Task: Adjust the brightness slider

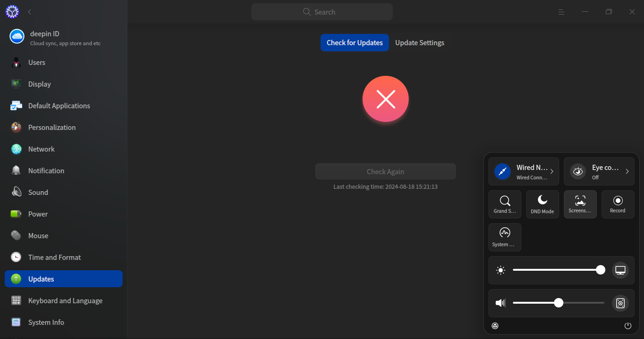Action: pos(559,270)
